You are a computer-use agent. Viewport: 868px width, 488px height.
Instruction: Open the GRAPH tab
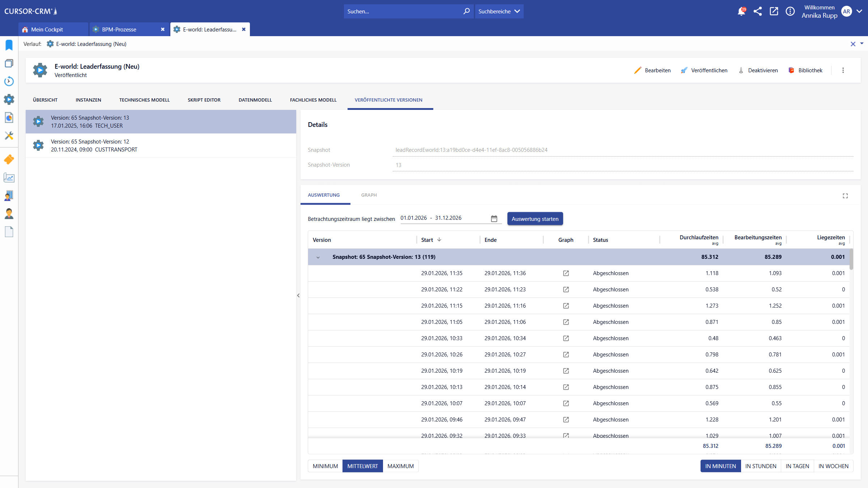click(x=369, y=195)
